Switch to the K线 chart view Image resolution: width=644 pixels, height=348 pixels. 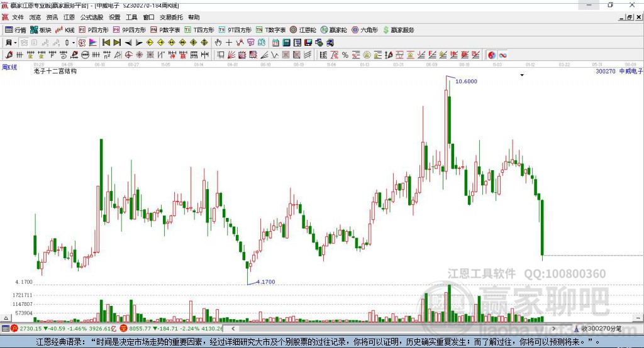tap(65, 30)
